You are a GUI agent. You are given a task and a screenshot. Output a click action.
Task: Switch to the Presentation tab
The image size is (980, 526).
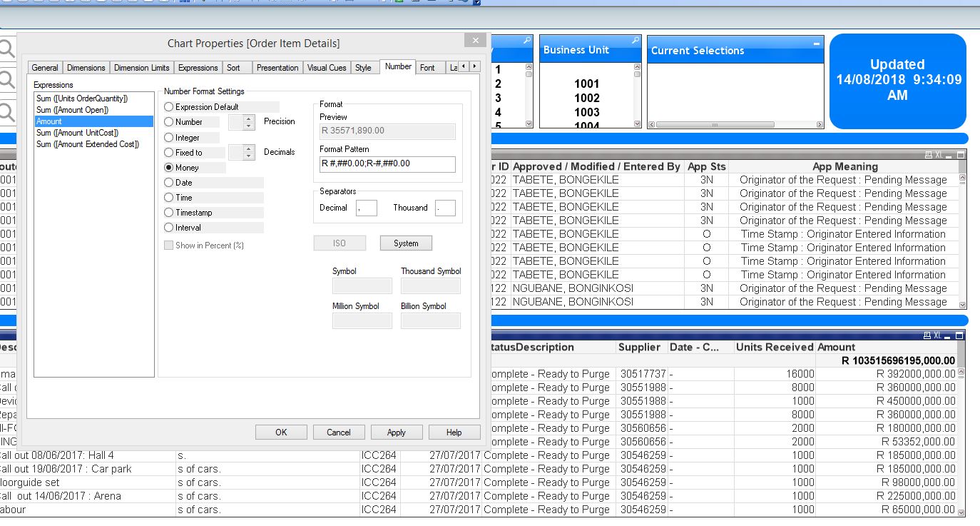click(277, 68)
